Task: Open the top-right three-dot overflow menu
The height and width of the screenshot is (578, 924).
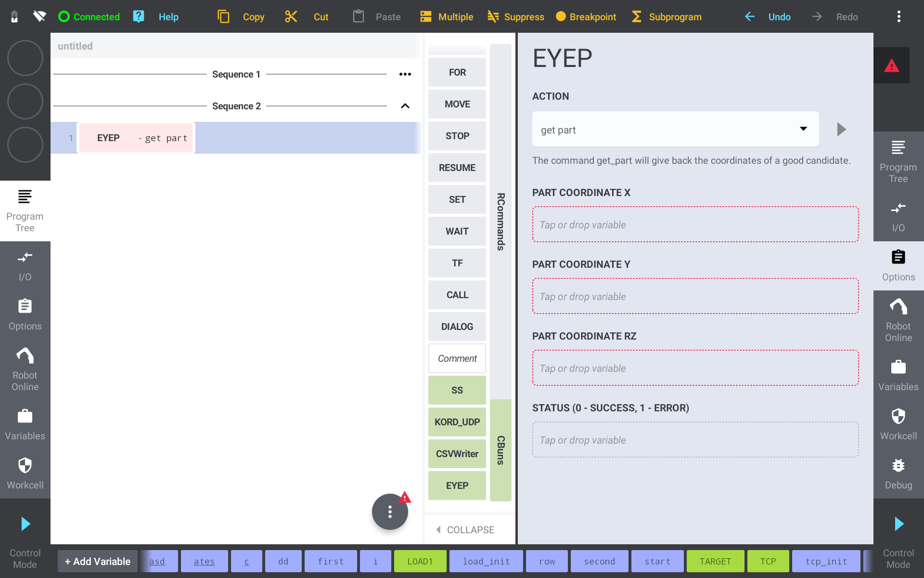Action: click(898, 17)
